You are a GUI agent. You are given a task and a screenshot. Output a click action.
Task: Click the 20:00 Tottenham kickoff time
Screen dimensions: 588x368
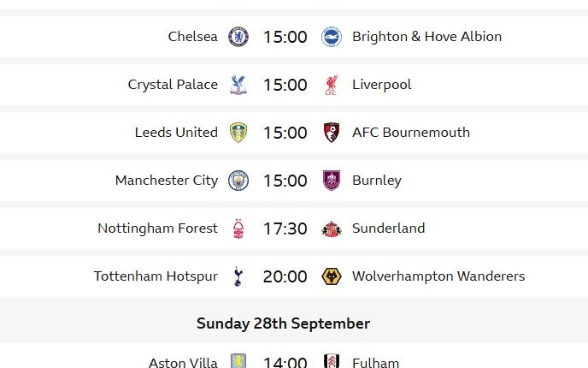pyautogui.click(x=285, y=276)
